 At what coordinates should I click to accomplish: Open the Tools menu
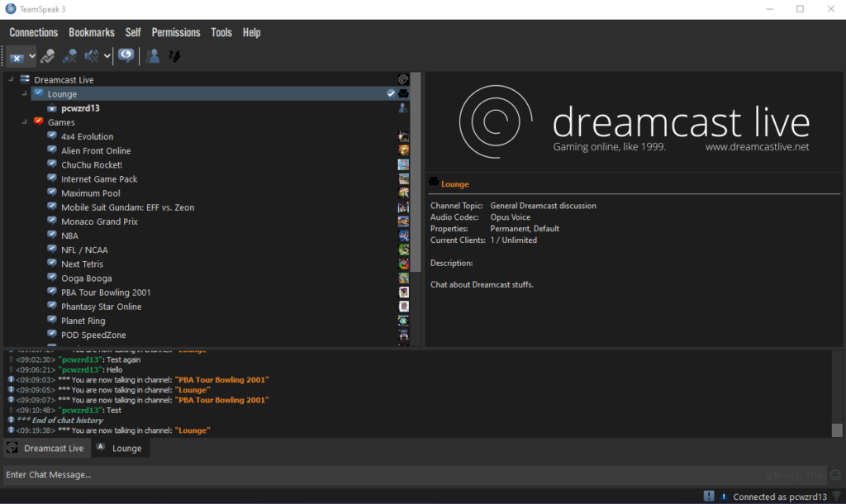(221, 32)
